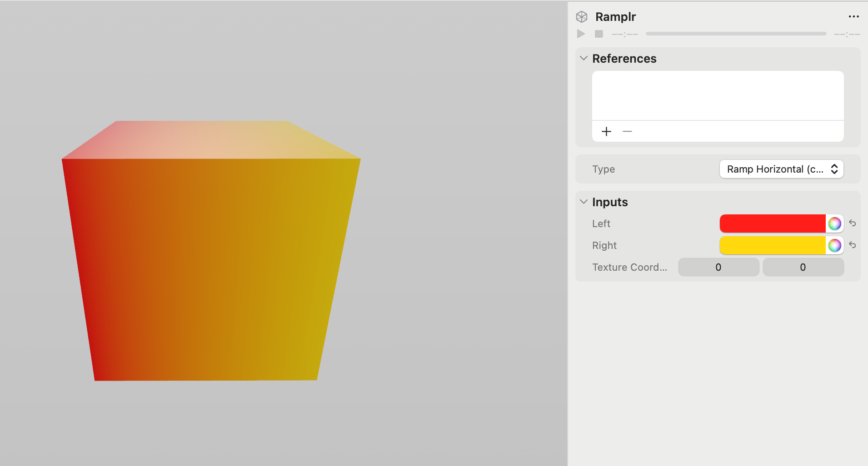Remove a reference with the minus button
Viewport: 868px width, 466px height.
click(x=628, y=131)
